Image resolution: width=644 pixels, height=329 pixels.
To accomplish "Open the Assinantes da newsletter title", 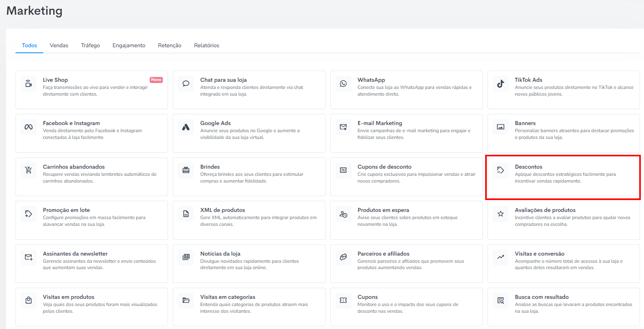I will pyautogui.click(x=75, y=254).
